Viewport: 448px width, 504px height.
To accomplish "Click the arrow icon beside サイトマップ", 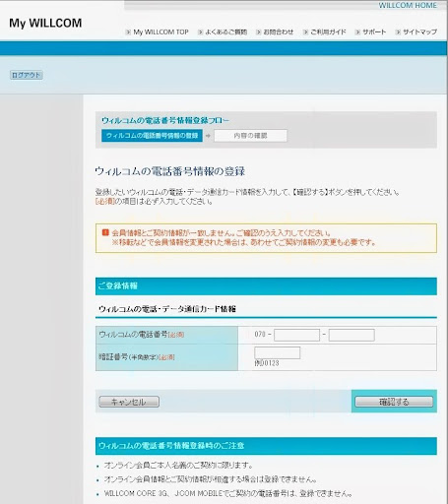I will coord(398,32).
